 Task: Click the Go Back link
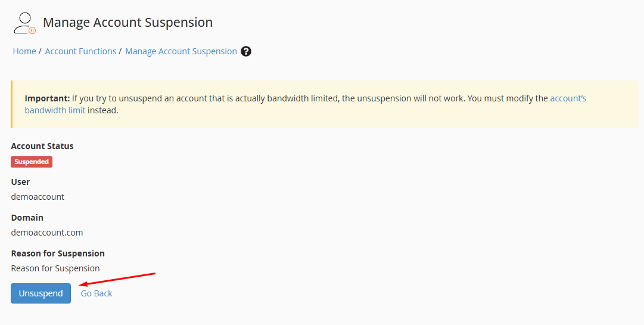[x=97, y=293]
